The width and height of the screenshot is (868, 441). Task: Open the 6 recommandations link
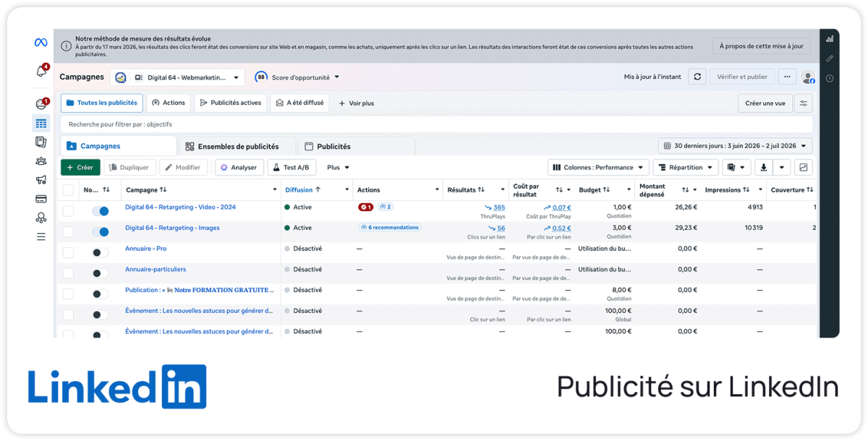tap(390, 228)
